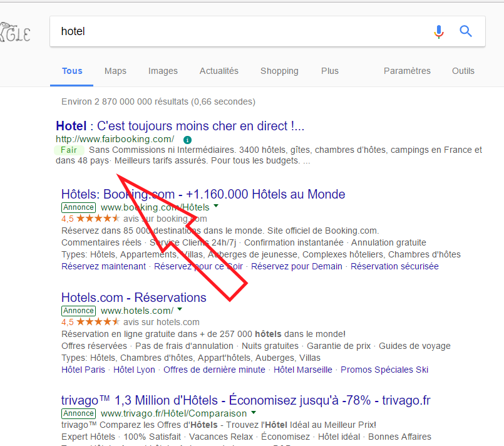This screenshot has width=504, height=446.
Task: Click Réservez pour Demain sitelink
Action: pos(297,266)
